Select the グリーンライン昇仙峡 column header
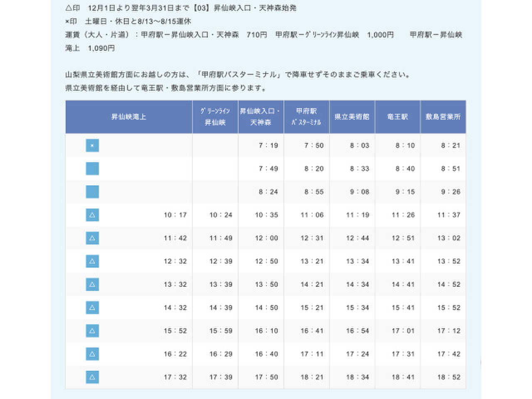This screenshot has width=532, height=399. pyautogui.click(x=215, y=117)
